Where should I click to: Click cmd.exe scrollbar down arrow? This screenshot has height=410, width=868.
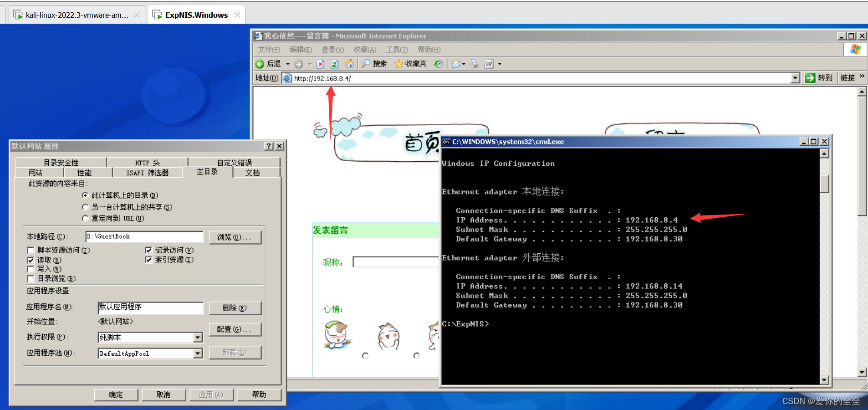(x=824, y=379)
